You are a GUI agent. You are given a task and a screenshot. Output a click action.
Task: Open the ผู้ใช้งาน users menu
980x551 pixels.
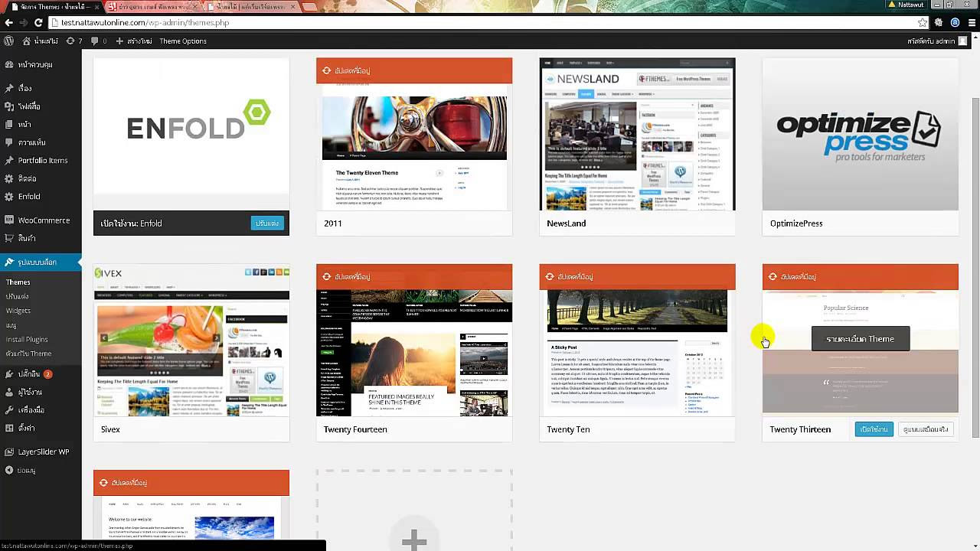click(41, 392)
